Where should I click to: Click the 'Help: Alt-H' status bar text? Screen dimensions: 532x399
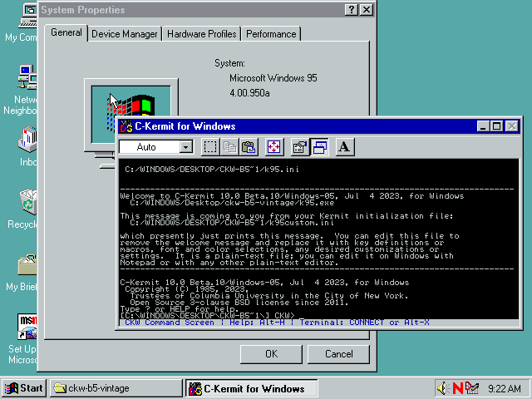(257, 323)
